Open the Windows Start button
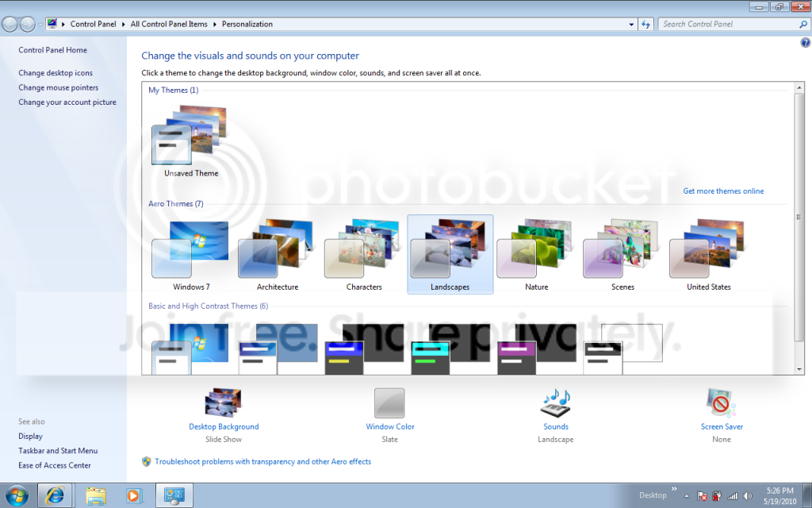This screenshot has height=508, width=812. coord(17,495)
